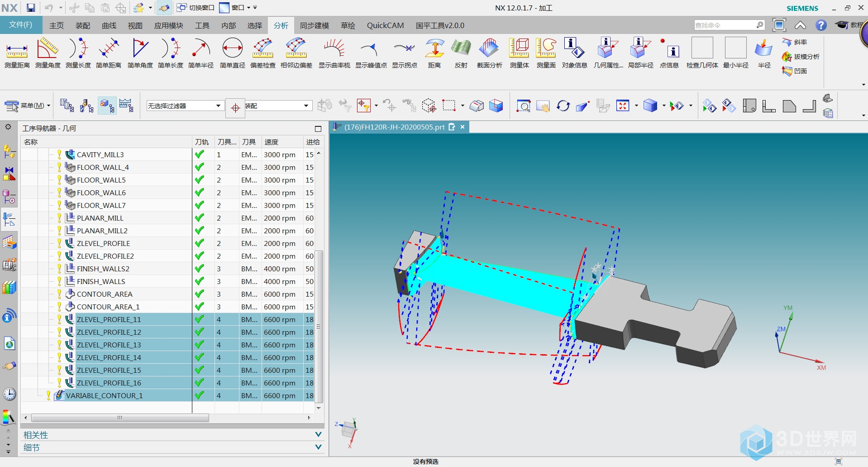Click the 切换窗口 button
The image size is (868, 467).
[196, 8]
